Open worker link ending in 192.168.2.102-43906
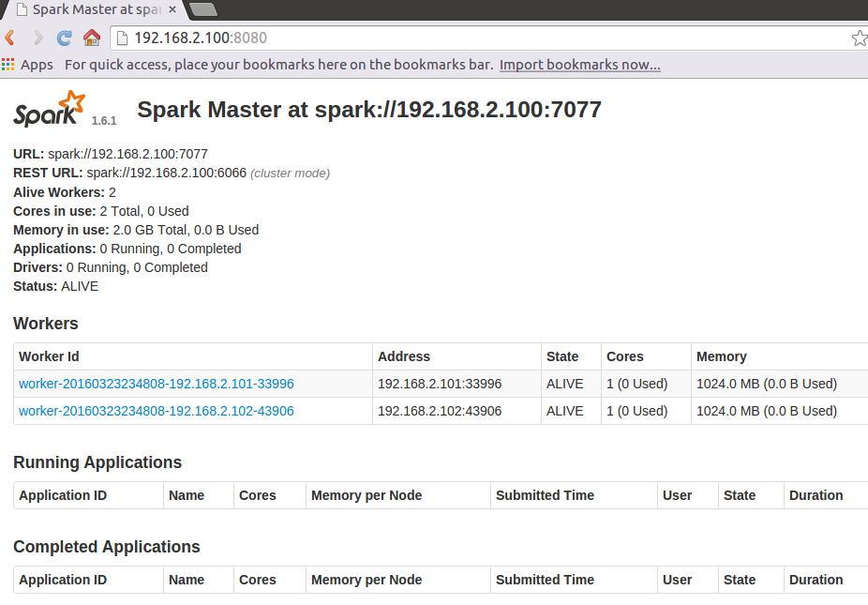 tap(157, 411)
